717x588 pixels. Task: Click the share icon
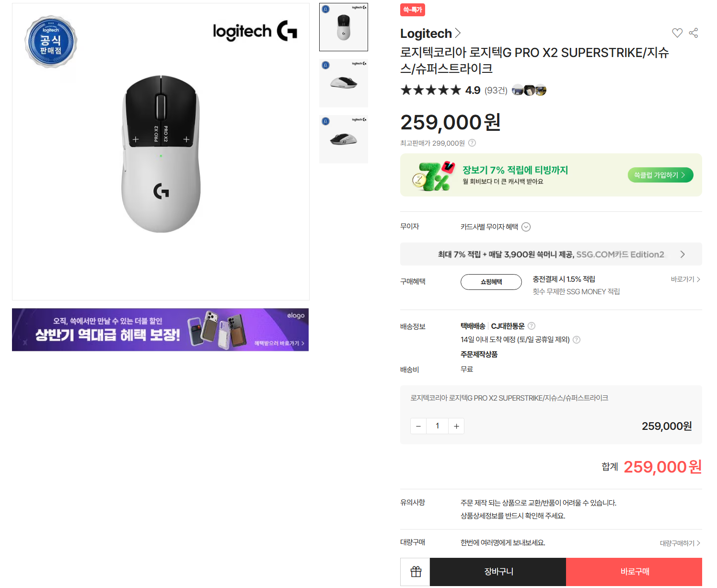pyautogui.click(x=693, y=33)
